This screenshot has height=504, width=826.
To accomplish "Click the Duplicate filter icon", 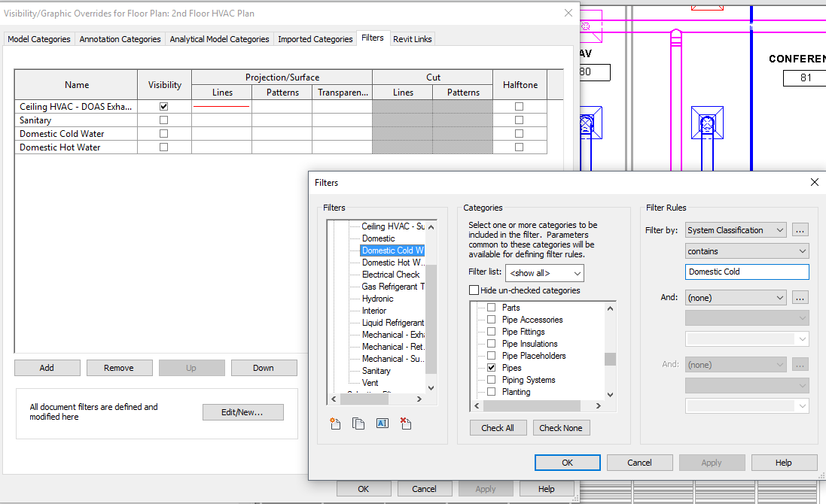I will coord(358,424).
